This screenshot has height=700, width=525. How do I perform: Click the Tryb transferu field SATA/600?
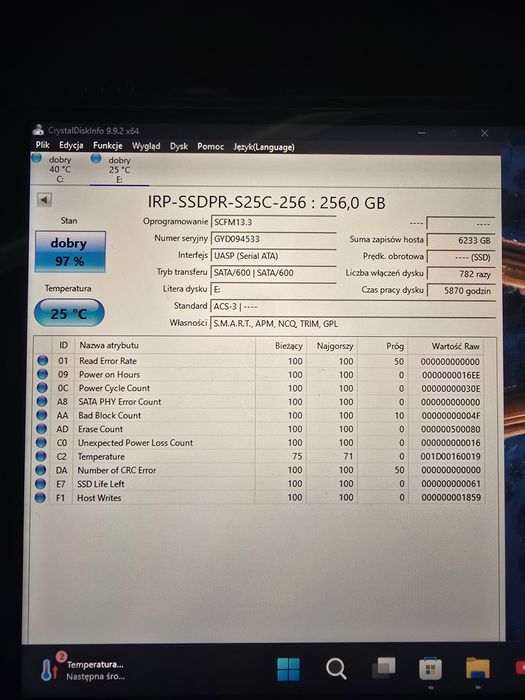[x=273, y=272]
